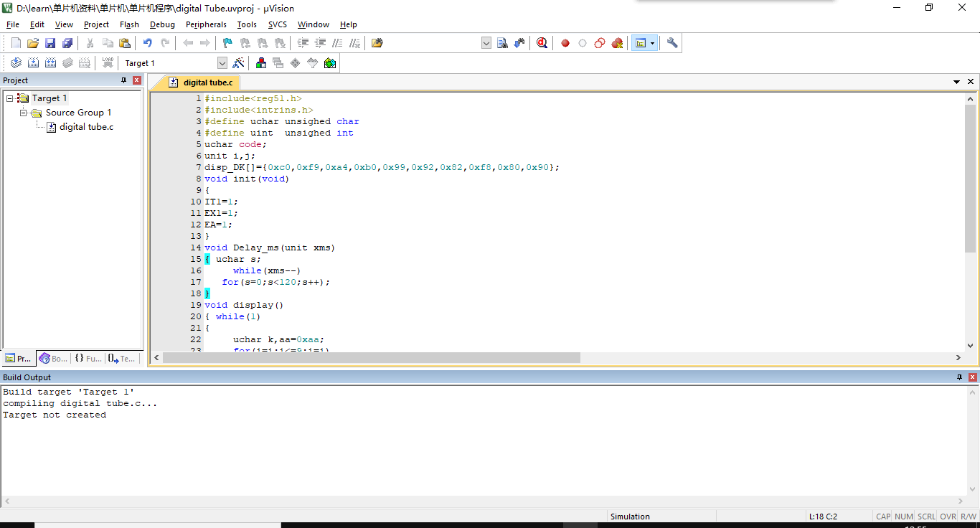Kill all breakpoints with the red x circle icon
This screenshot has height=528, width=980.
pyautogui.click(x=617, y=43)
